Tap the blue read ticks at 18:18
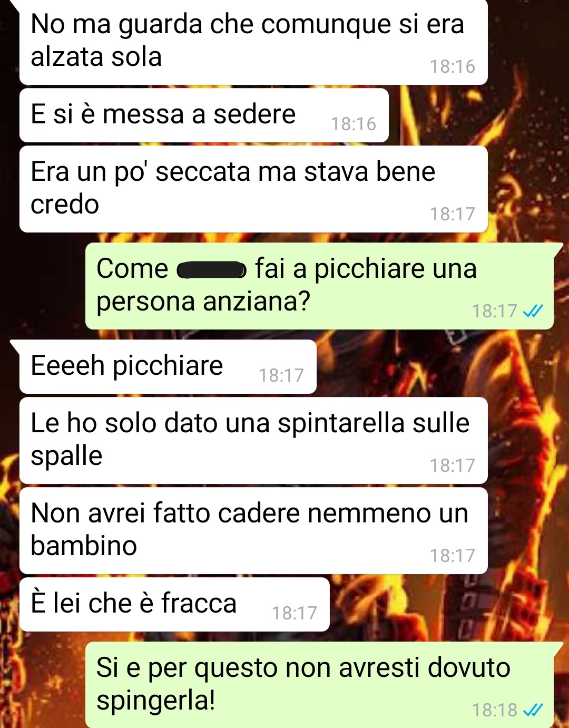Image resolution: width=569 pixels, height=728 pixels. point(533,710)
